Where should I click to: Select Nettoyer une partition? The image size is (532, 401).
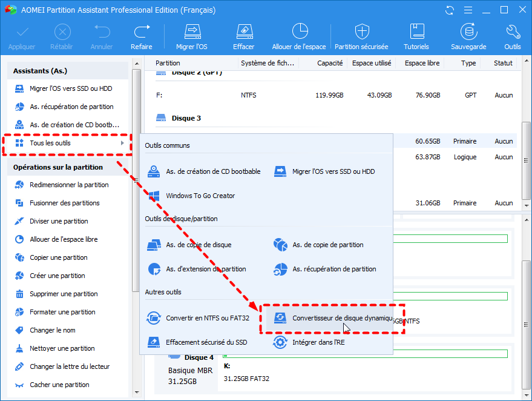click(68, 348)
